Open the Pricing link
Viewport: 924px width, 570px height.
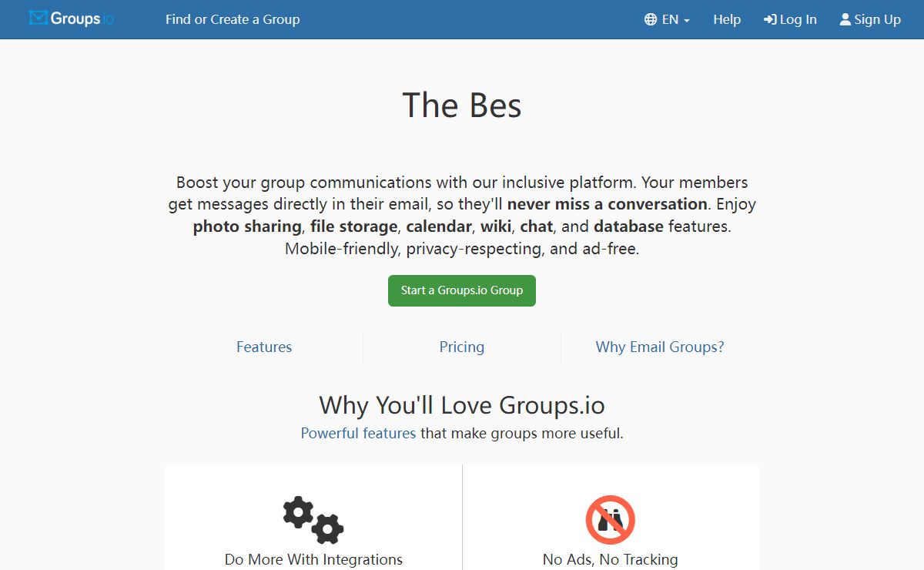(x=462, y=347)
